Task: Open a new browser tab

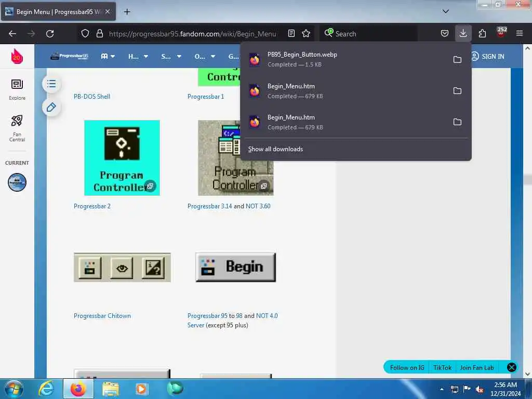Action: [127, 12]
